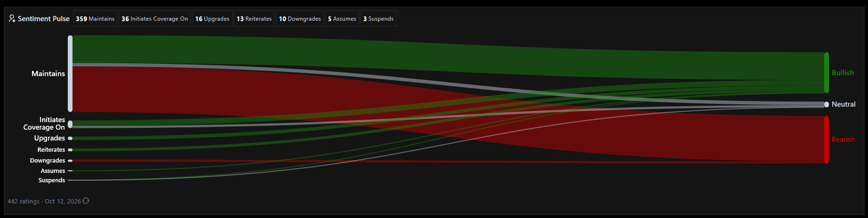Screen dimensions: 868x218
Task: Click the Sentiment Pulse person icon
Action: click(x=12, y=18)
